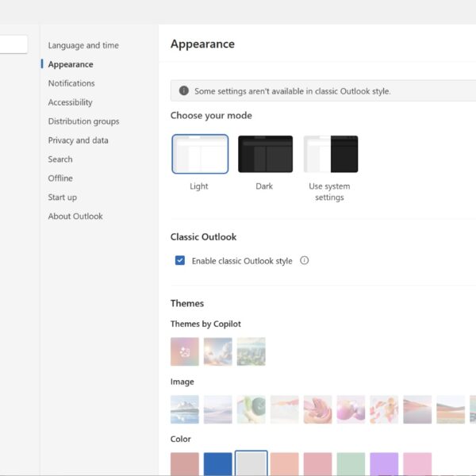The width and height of the screenshot is (476, 476).
Task: Choose the Dark mode preview
Action: (265, 154)
